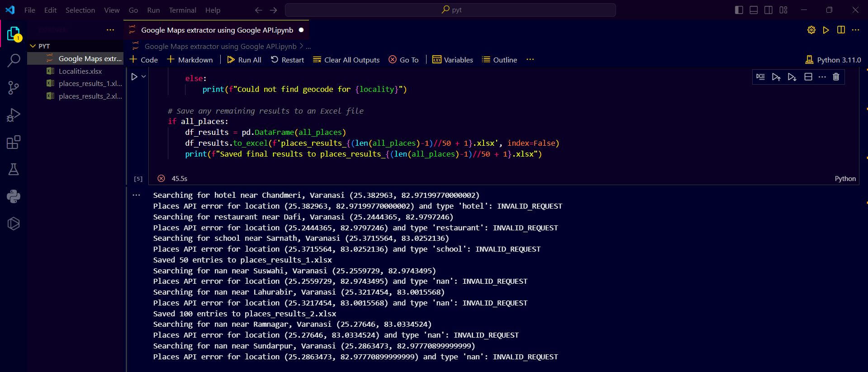Open the hexagon play icon view in activity bar
Screen dimensions: 868x372
click(14, 224)
